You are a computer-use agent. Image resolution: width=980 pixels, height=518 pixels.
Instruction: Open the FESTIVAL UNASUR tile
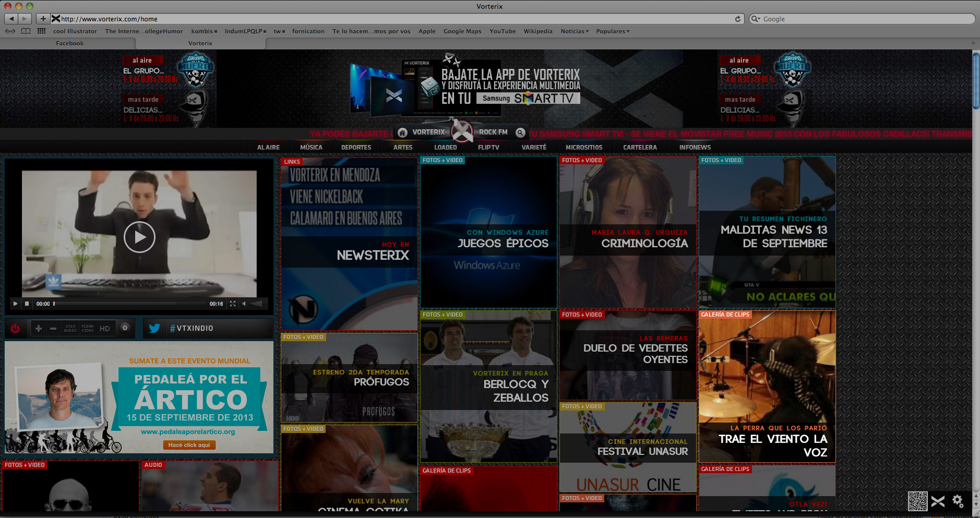pyautogui.click(x=628, y=447)
